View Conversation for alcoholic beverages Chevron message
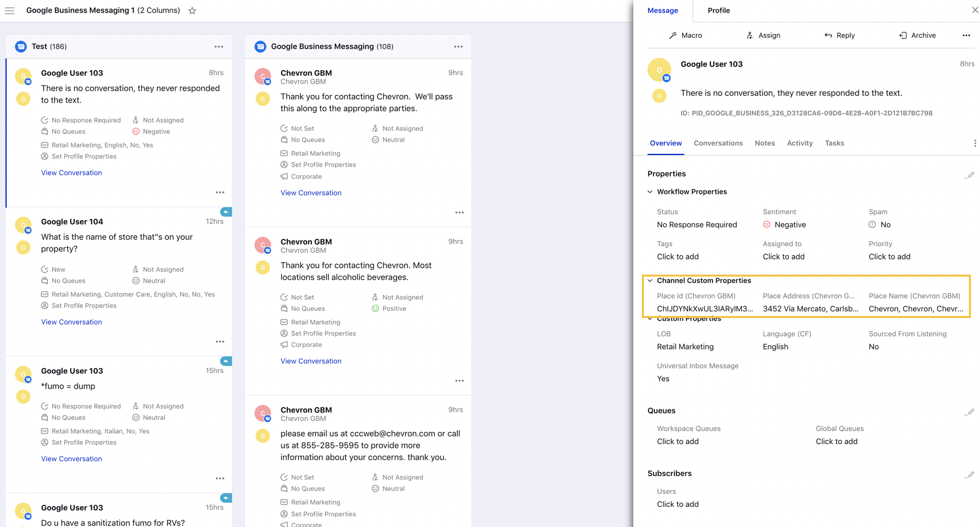The width and height of the screenshot is (980, 527). 311,361
